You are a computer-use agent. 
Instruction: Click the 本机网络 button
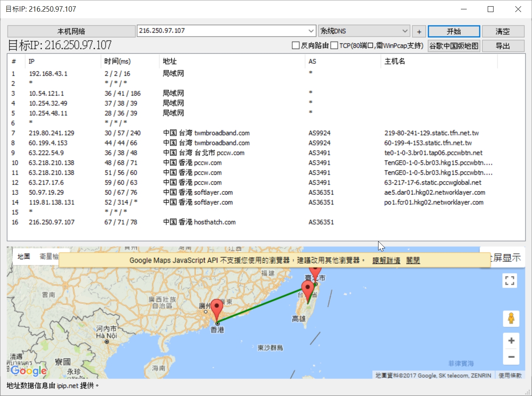pos(71,31)
